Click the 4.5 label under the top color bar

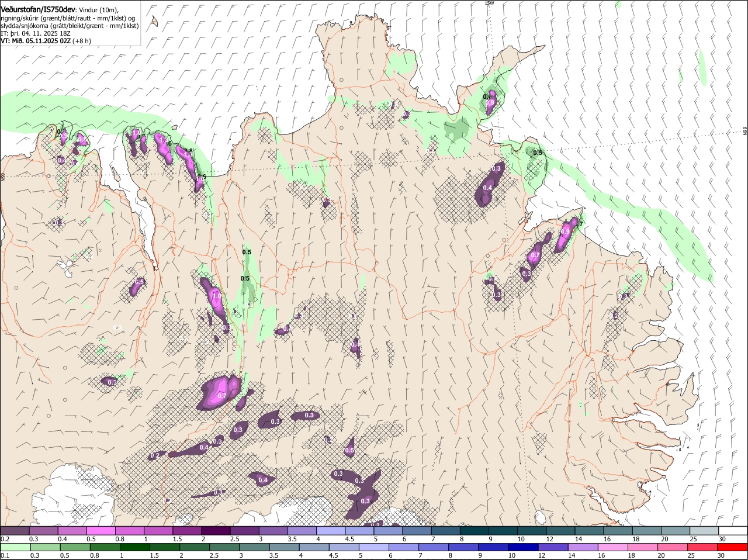pos(350,539)
